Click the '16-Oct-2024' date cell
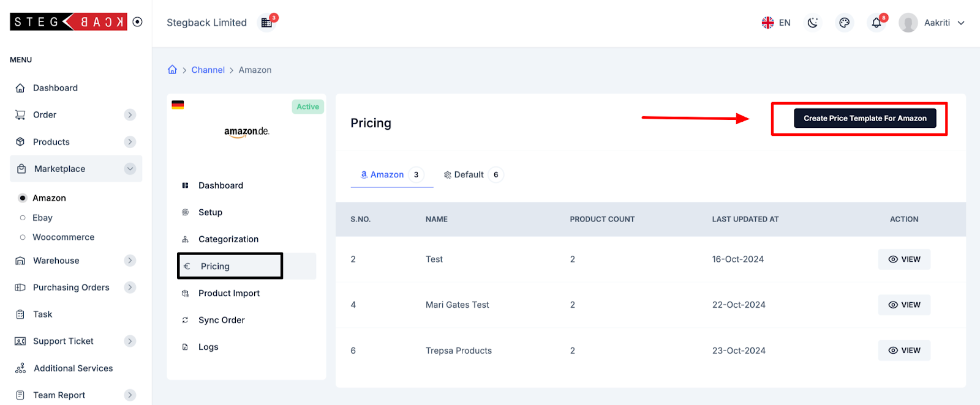Screen dimensions: 980x405 tap(737, 259)
